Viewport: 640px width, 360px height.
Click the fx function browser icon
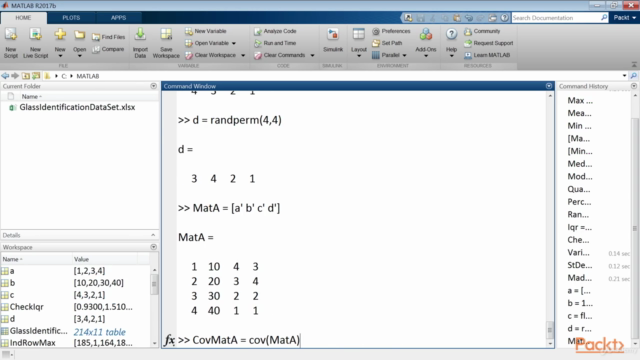(x=169, y=340)
